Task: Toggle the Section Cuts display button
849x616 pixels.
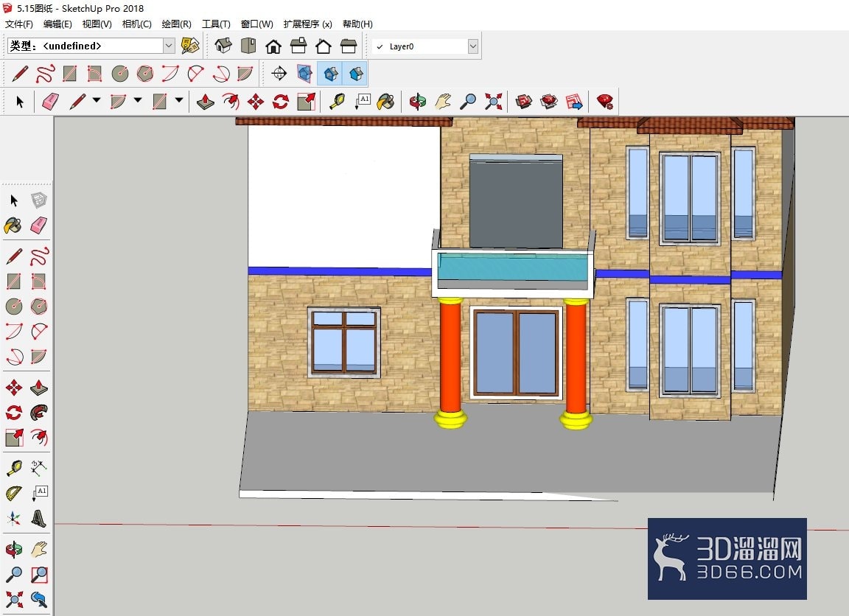Action: point(331,74)
